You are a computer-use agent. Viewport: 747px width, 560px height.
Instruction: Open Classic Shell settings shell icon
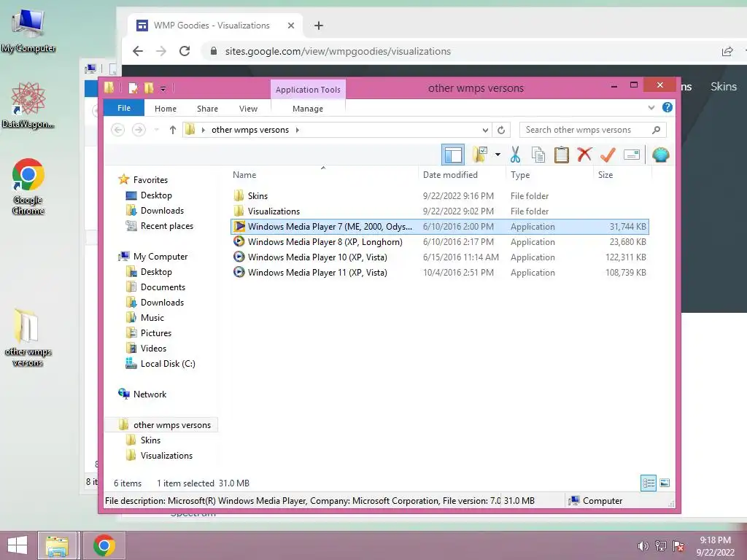pyautogui.click(x=660, y=155)
